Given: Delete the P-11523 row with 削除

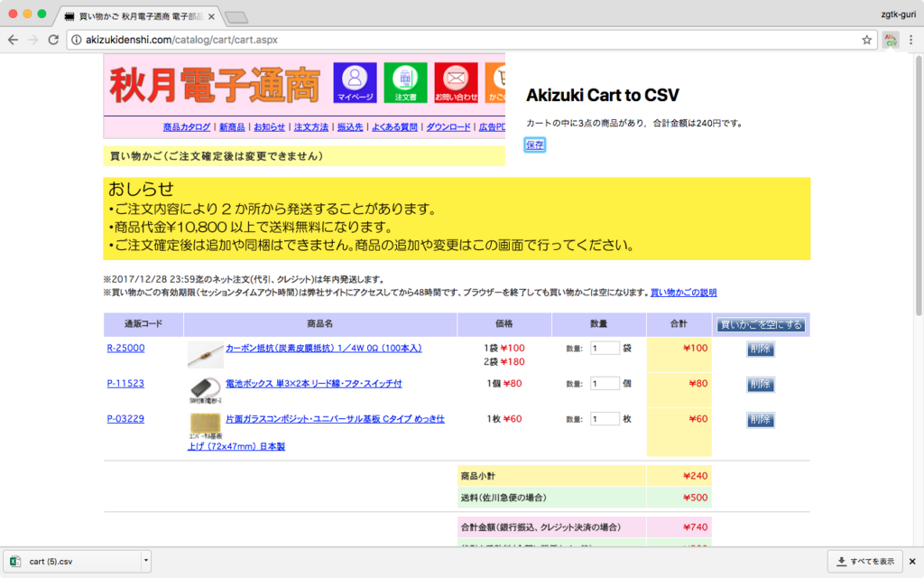Looking at the screenshot, I should click(760, 385).
